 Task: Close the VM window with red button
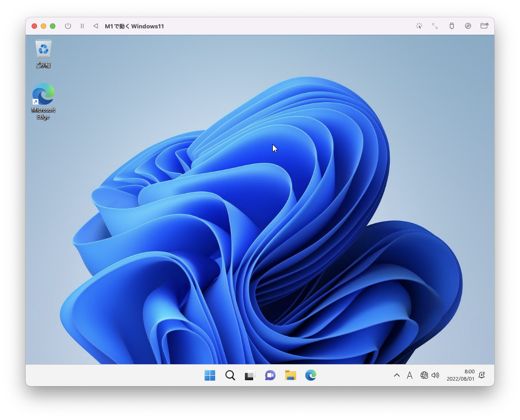tap(34, 26)
